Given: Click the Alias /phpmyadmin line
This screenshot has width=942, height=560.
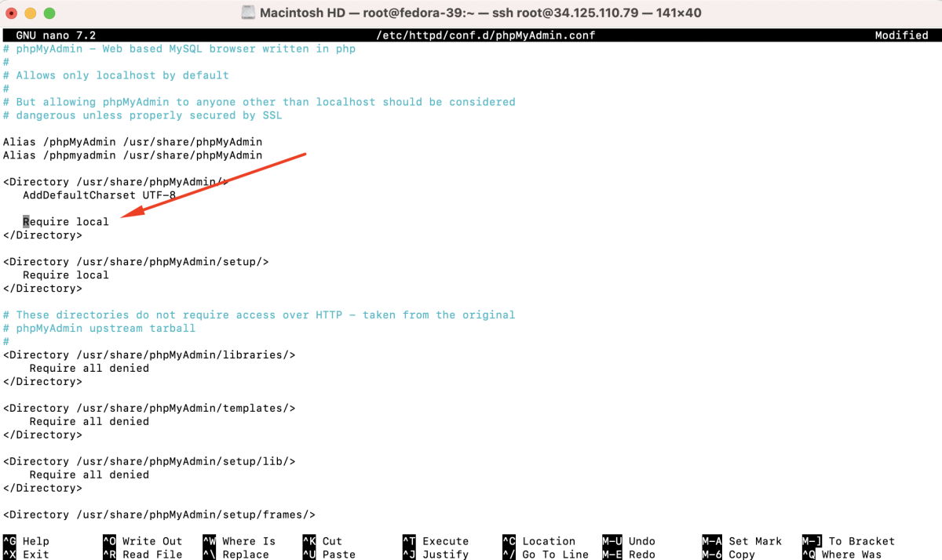Looking at the screenshot, I should pyautogui.click(x=133, y=155).
